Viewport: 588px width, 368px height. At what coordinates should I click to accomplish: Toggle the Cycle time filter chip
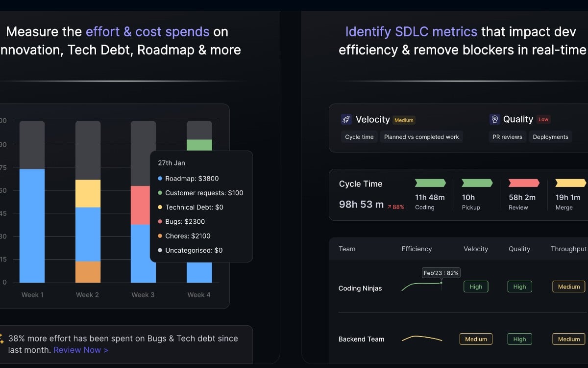point(359,137)
